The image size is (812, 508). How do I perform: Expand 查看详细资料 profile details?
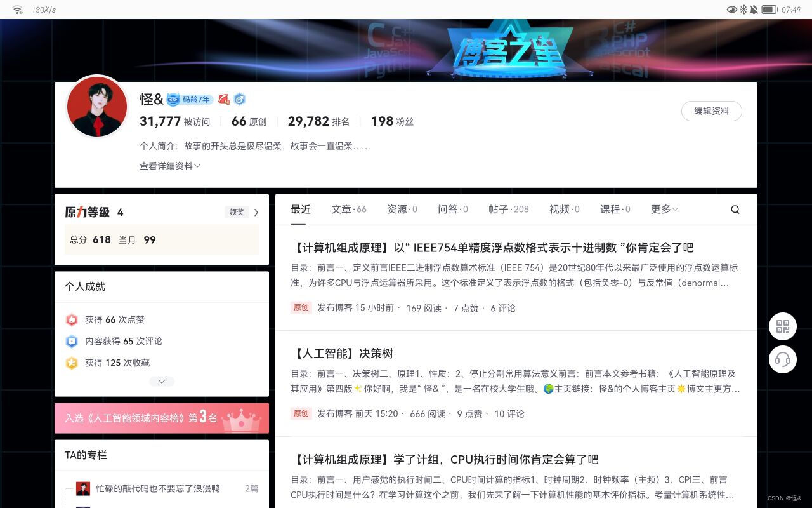[x=170, y=166]
